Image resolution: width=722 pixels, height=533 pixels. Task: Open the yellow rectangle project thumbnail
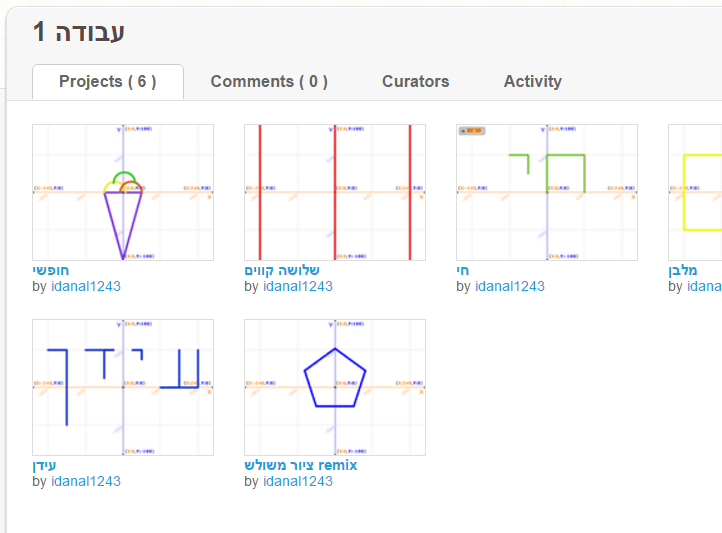tap(695, 192)
